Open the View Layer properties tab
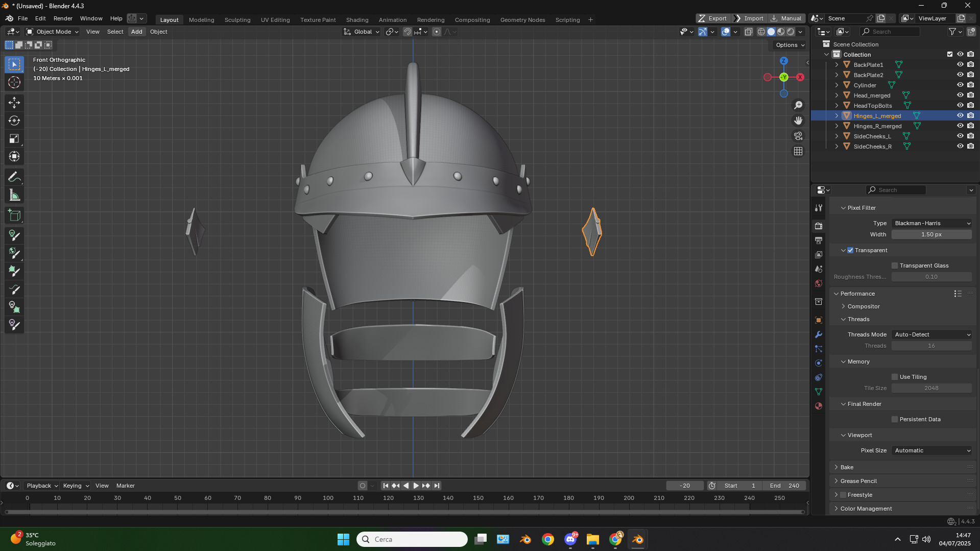The image size is (980, 551). coord(819,254)
